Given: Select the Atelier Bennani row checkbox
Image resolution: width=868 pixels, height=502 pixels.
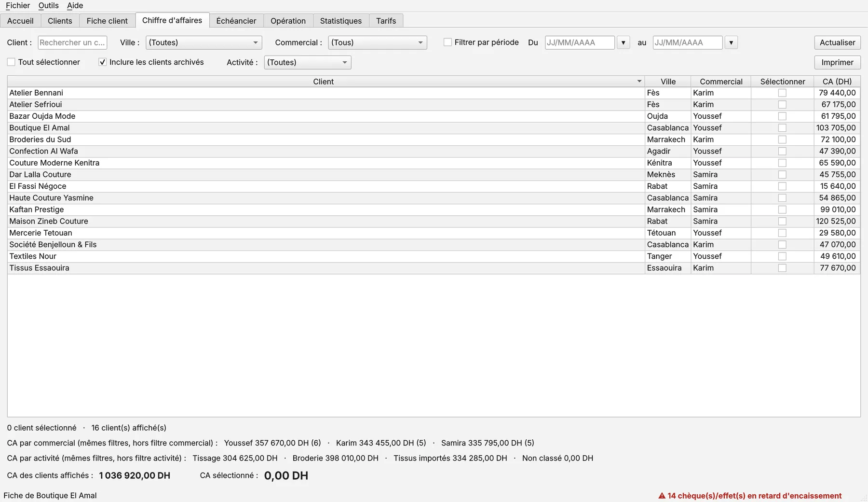Looking at the screenshot, I should (x=782, y=93).
